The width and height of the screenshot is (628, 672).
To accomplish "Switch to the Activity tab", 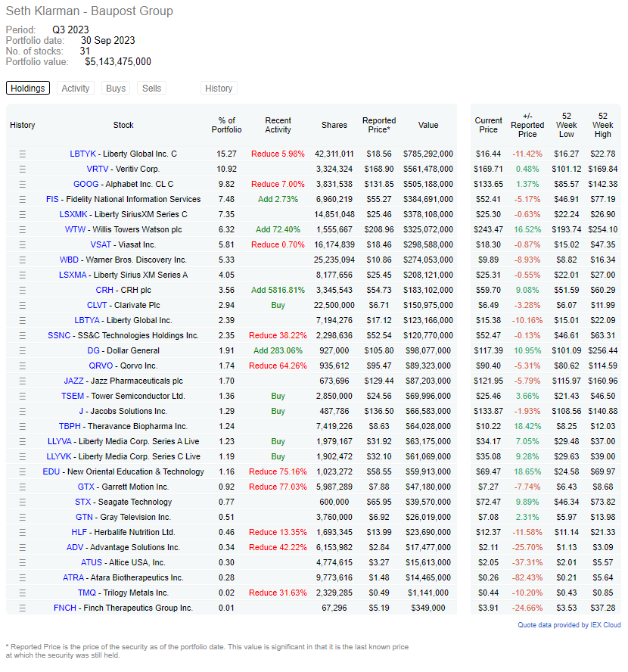I will (x=76, y=89).
